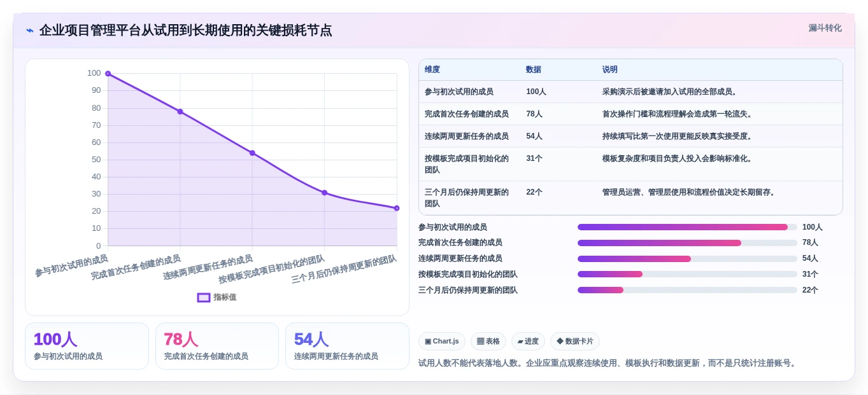Click the y-axis label 100 on chart
The width and height of the screenshot is (868, 395).
[x=94, y=73]
